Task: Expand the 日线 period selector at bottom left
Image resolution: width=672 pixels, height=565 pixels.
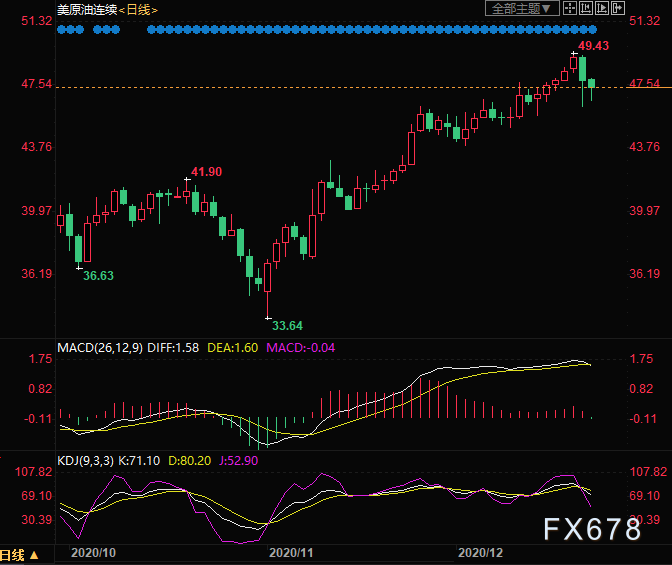Action: click(20, 555)
